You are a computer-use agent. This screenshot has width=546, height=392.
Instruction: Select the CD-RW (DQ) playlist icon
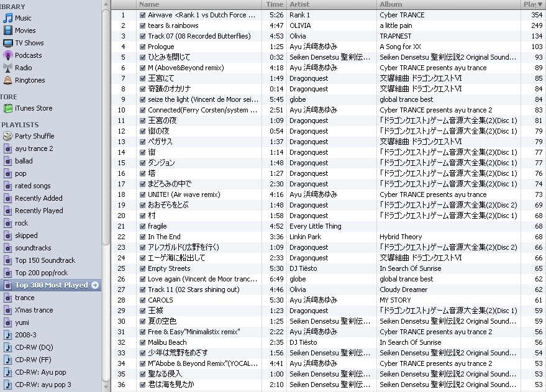pyautogui.click(x=7, y=347)
